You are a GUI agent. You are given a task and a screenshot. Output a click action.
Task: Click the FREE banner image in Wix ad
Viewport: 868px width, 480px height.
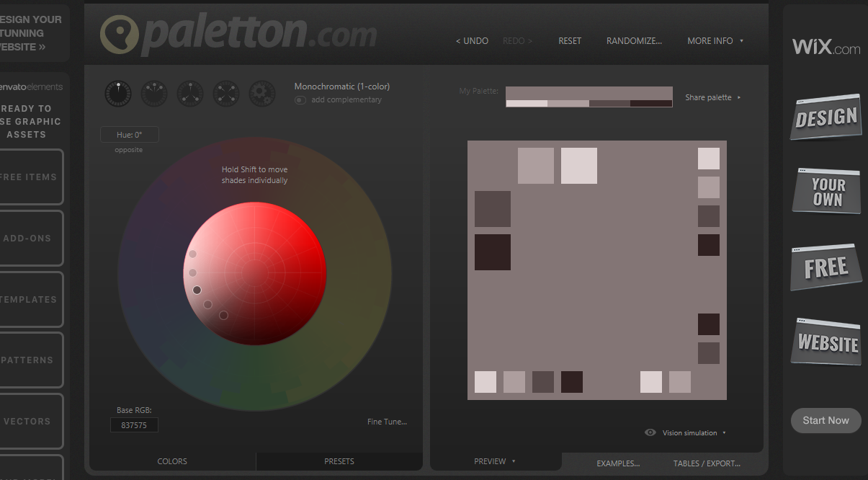click(x=826, y=267)
